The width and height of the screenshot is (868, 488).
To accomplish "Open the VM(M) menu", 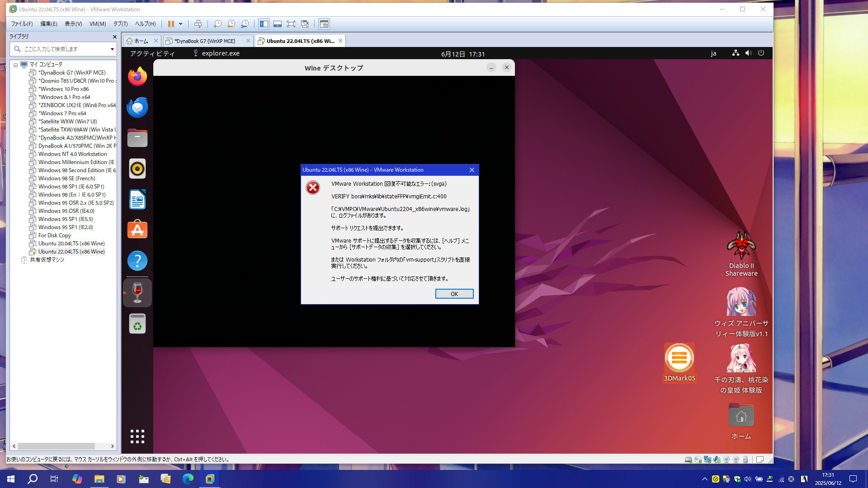I will [98, 24].
